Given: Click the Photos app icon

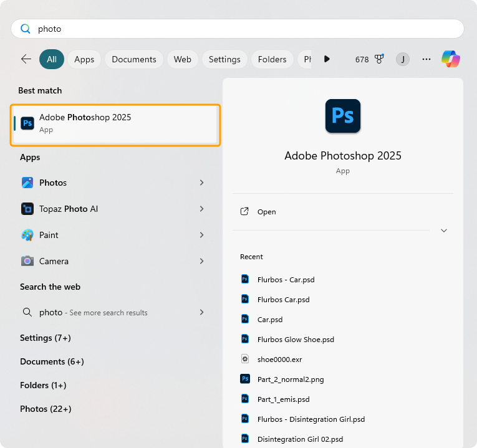Looking at the screenshot, I should (27, 183).
